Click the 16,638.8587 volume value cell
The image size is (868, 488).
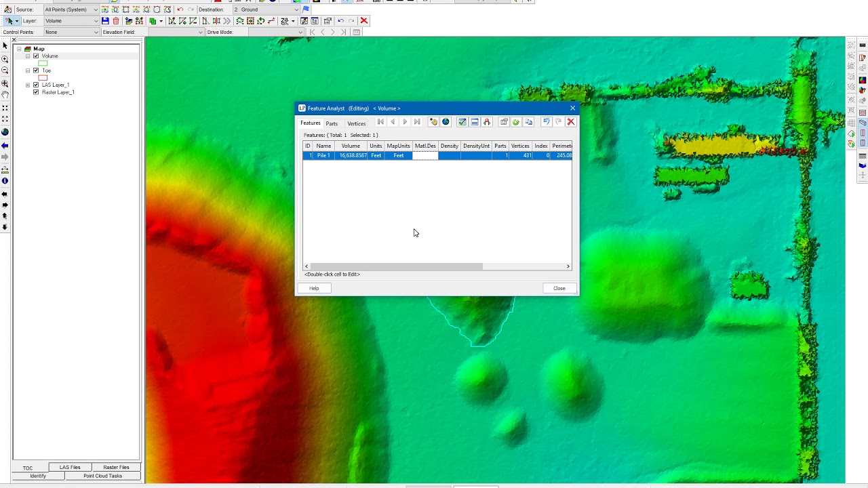pos(351,156)
